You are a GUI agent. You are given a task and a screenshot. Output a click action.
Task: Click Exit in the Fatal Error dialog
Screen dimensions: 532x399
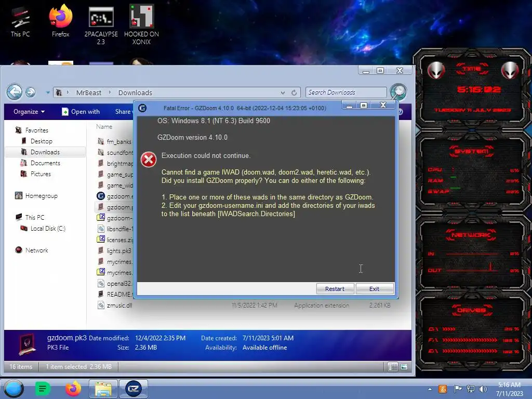click(x=374, y=289)
